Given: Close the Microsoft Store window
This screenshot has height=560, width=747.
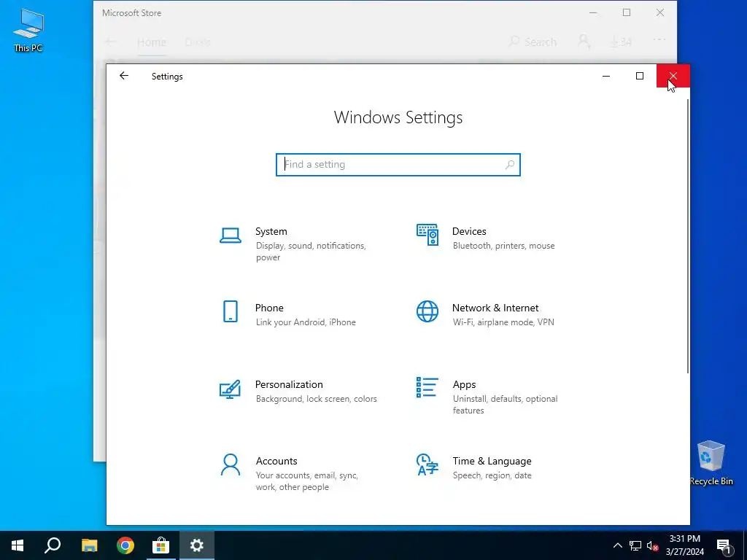Looking at the screenshot, I should click(x=659, y=13).
